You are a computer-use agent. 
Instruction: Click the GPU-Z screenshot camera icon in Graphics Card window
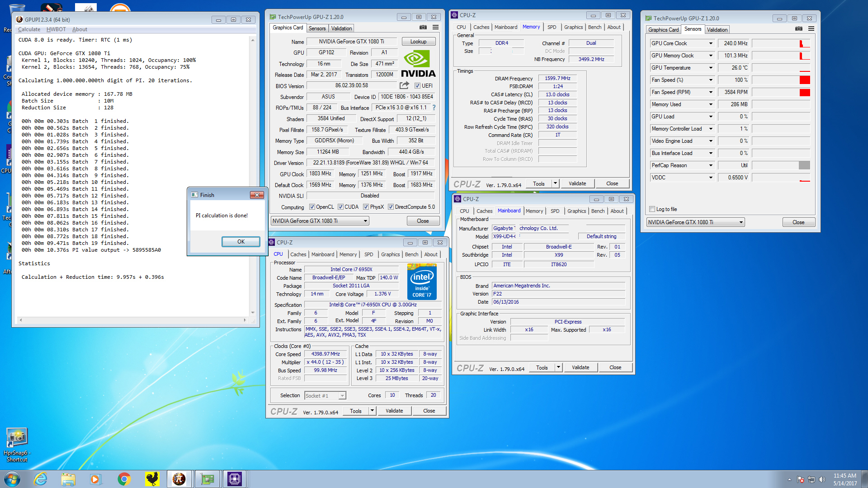423,28
